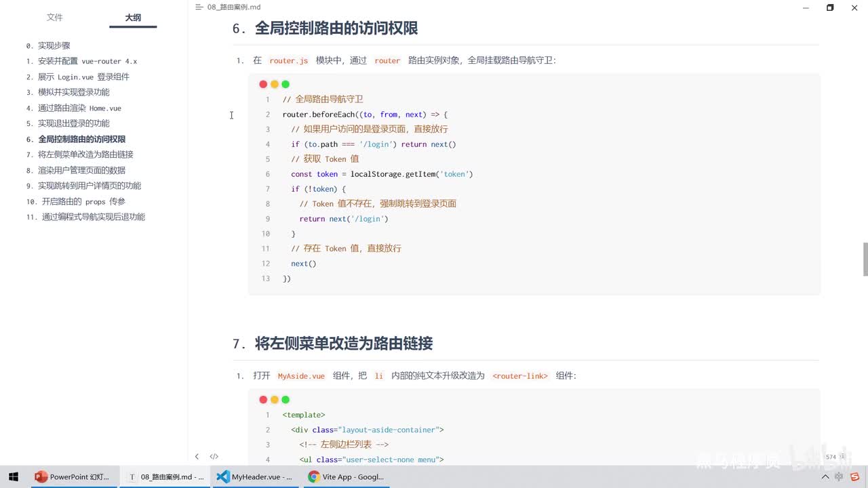Show hidden system tray icons
Screen dimensions: 868x488
tap(825, 476)
